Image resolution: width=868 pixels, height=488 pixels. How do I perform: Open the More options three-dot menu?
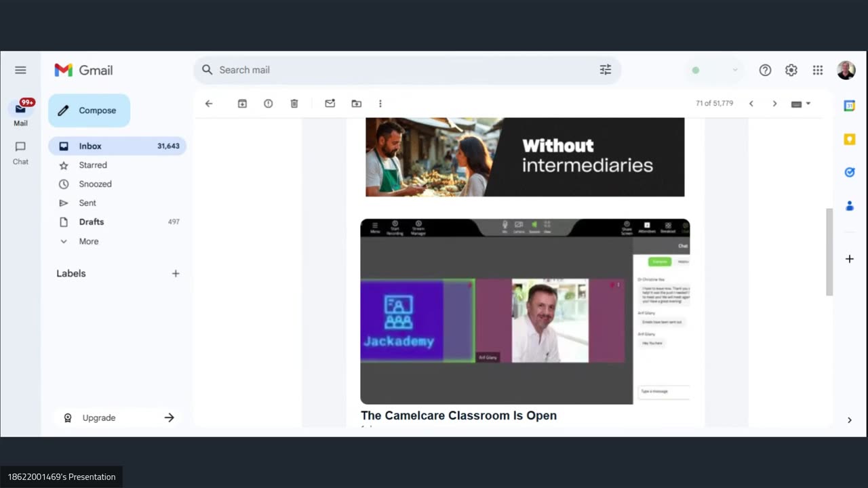click(380, 104)
